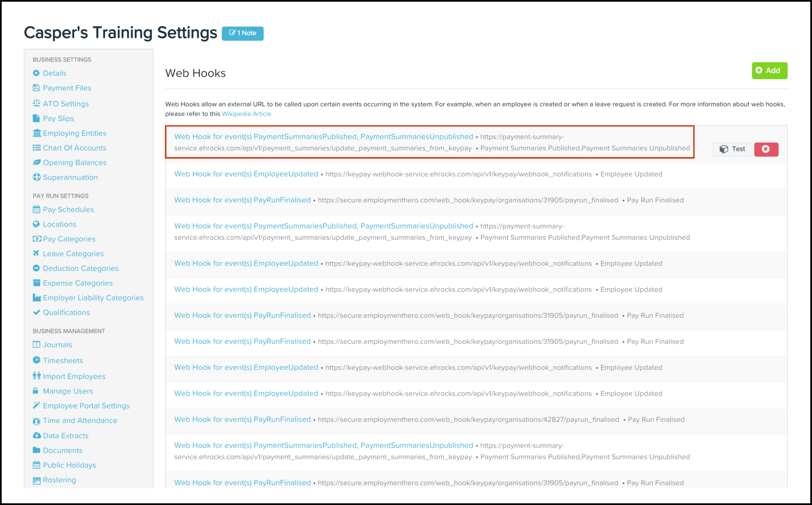
Task: Open the organisations/42827 PayRunFinalised web hook
Action: pos(242,420)
